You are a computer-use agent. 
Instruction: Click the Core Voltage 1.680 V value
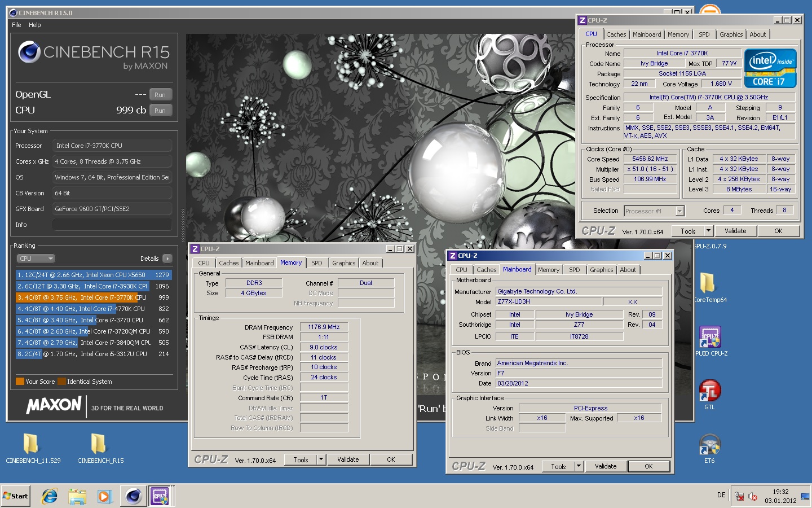point(721,84)
